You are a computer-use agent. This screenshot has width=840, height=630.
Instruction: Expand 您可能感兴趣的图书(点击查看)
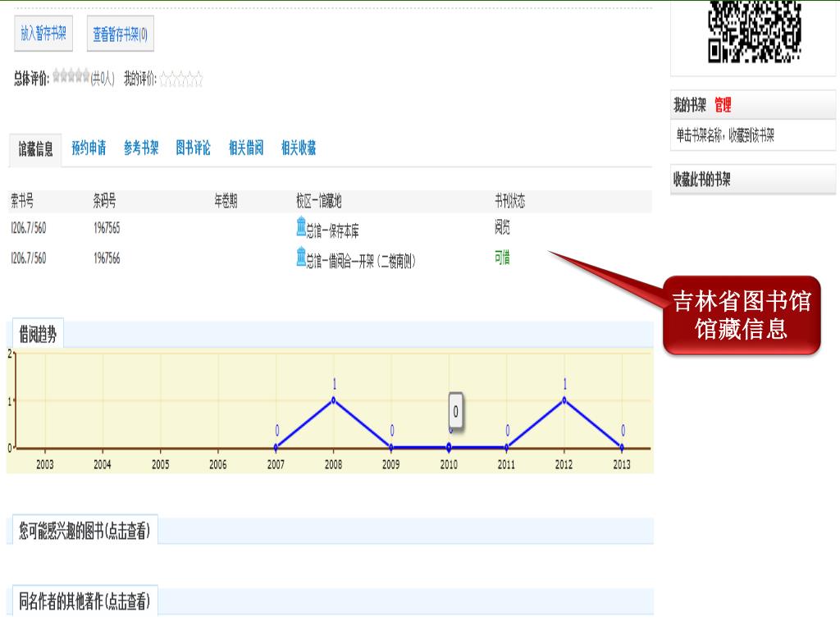point(84,531)
